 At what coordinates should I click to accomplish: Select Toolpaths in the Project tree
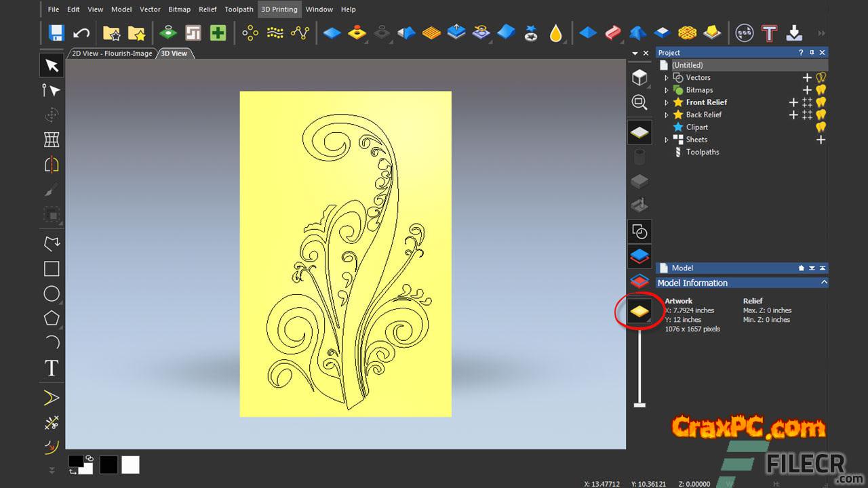702,152
